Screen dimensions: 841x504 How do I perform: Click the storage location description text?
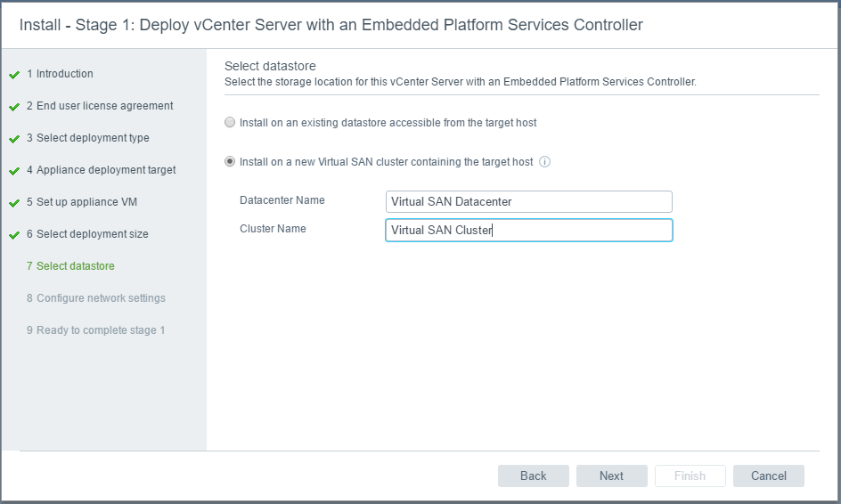coord(461,82)
